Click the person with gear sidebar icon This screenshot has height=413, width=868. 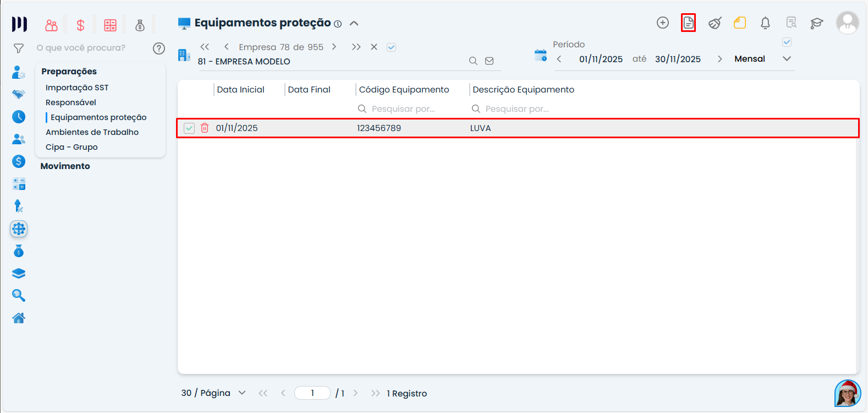[19, 72]
